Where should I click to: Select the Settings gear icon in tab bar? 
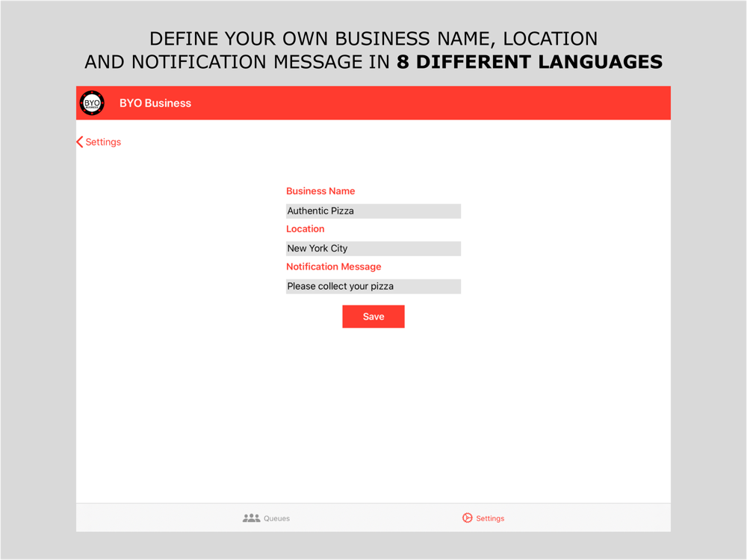468,518
